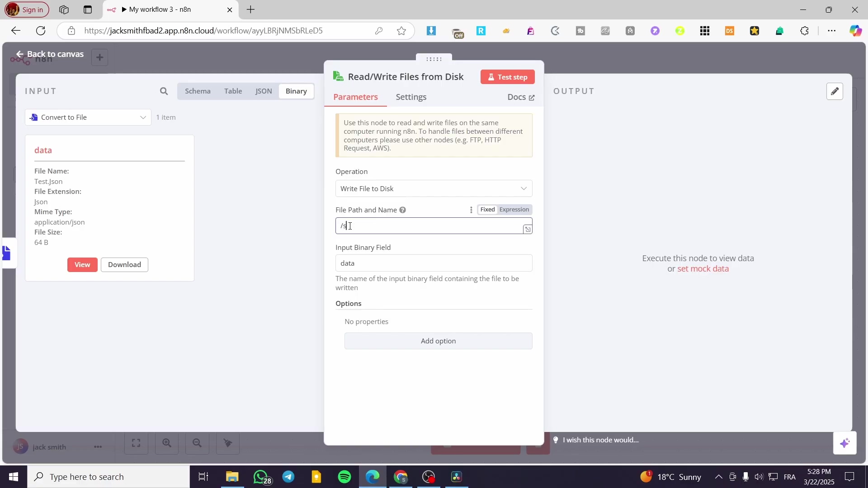Screen dimensions: 868x488
Task: Click the Input Binary Field text box
Action: pos(434,263)
